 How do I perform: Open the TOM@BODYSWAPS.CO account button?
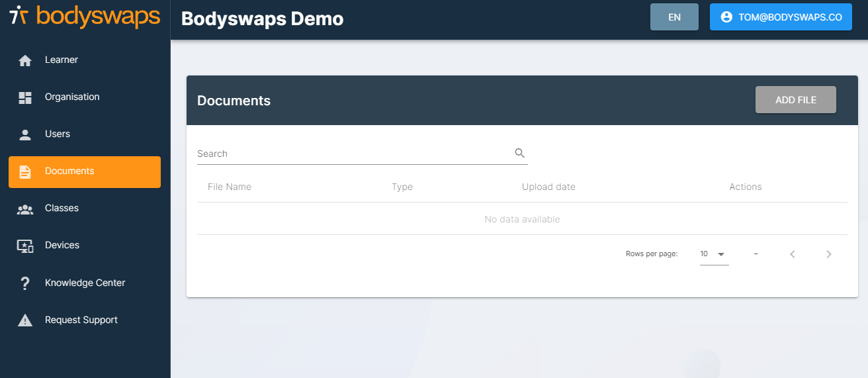[x=781, y=17]
